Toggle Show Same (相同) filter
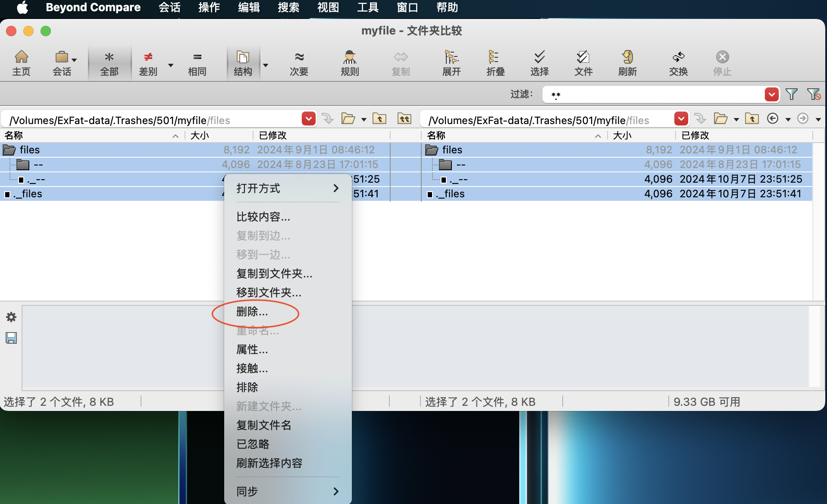The height and width of the screenshot is (504, 827). (197, 63)
